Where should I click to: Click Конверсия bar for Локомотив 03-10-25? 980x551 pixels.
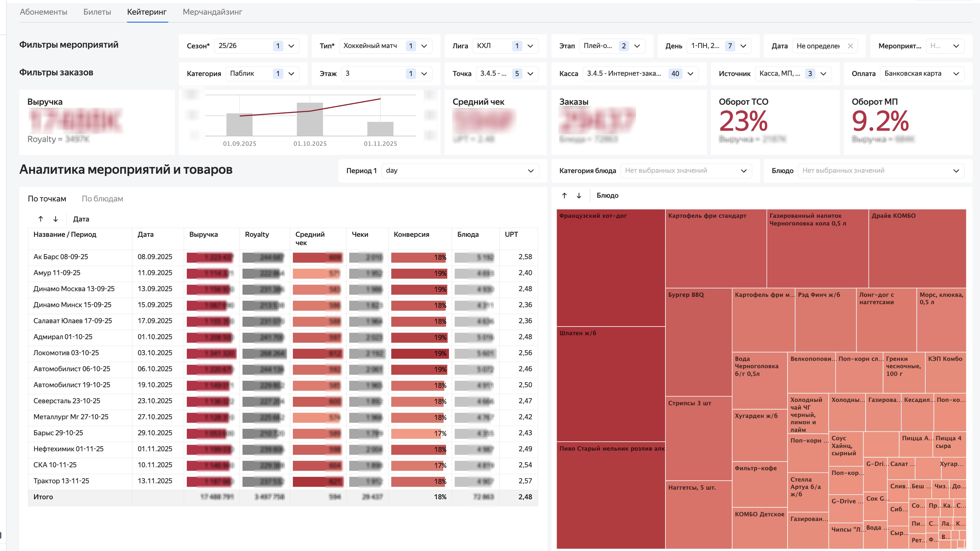(x=419, y=354)
